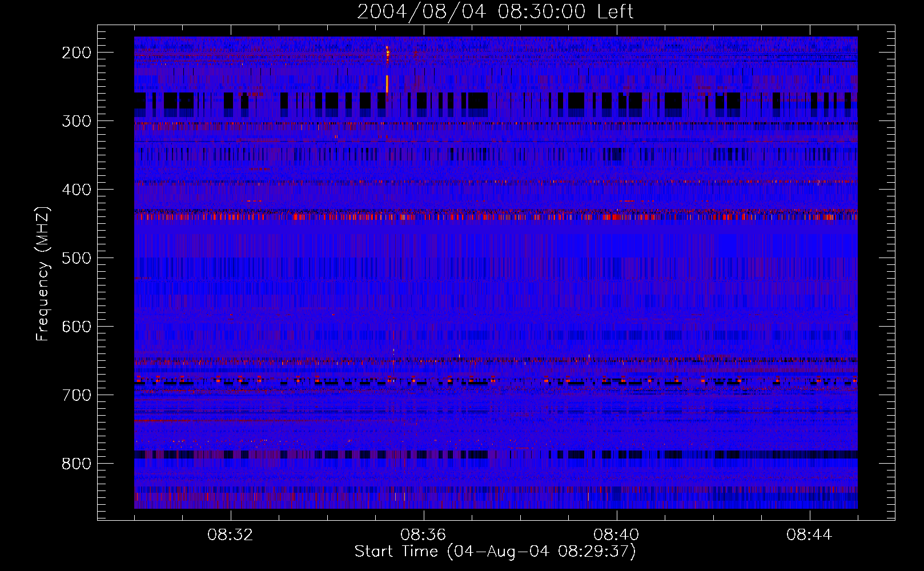Click the 400 frequency tick label

(77, 190)
